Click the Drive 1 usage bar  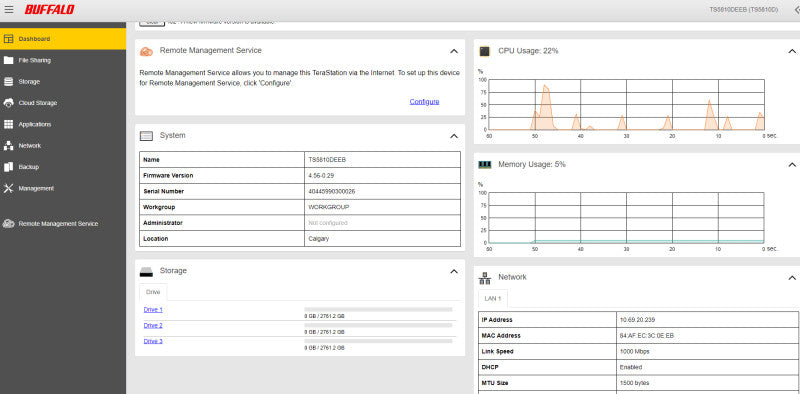click(378, 309)
